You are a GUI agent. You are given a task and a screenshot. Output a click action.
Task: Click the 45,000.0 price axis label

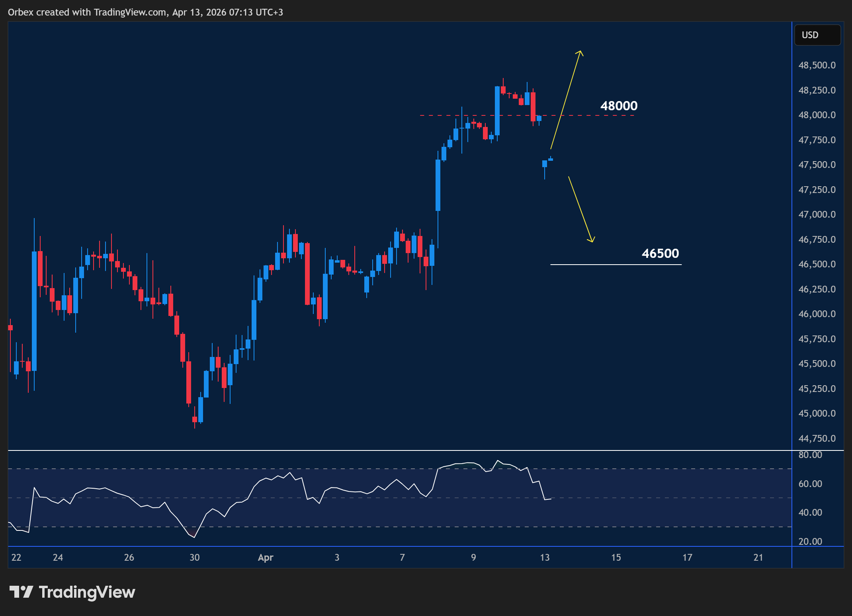point(817,413)
